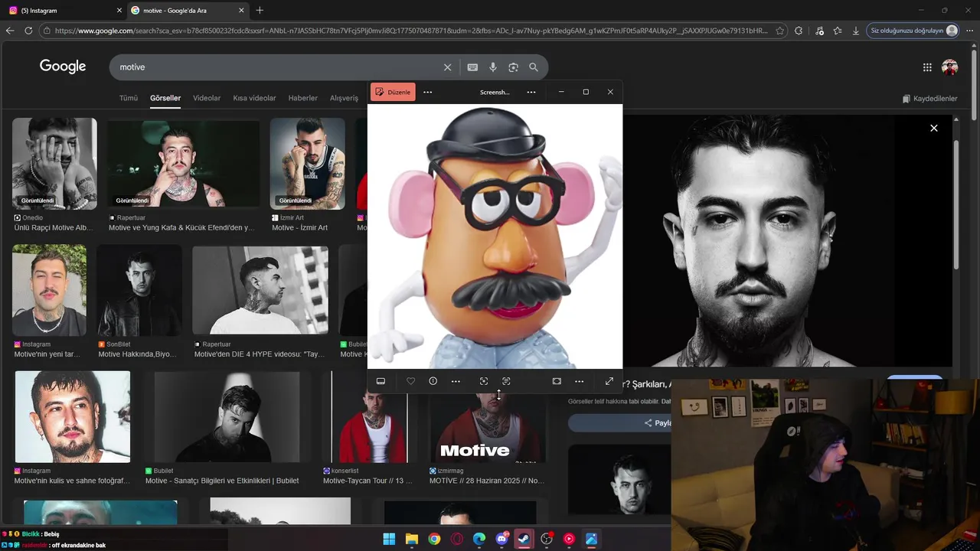980x551 pixels.
Task: Open the Google account profile avatar
Action: [x=950, y=67]
